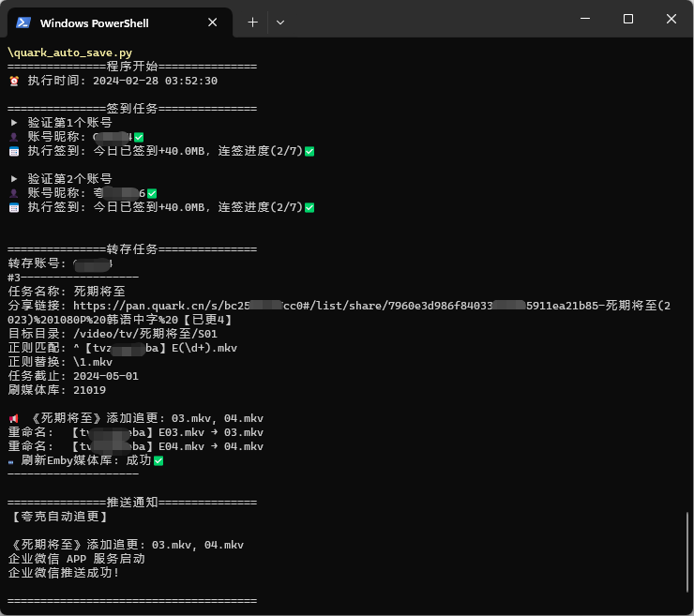Image resolution: width=694 pixels, height=616 pixels.
Task: Click green checkmark ending first account's 执行签到 line
Action: click(309, 151)
